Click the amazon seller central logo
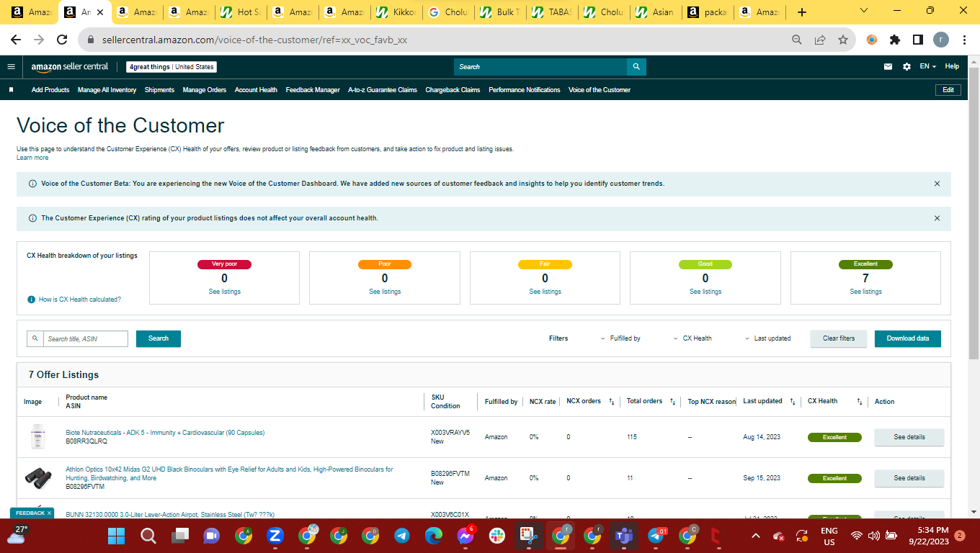 click(x=69, y=67)
